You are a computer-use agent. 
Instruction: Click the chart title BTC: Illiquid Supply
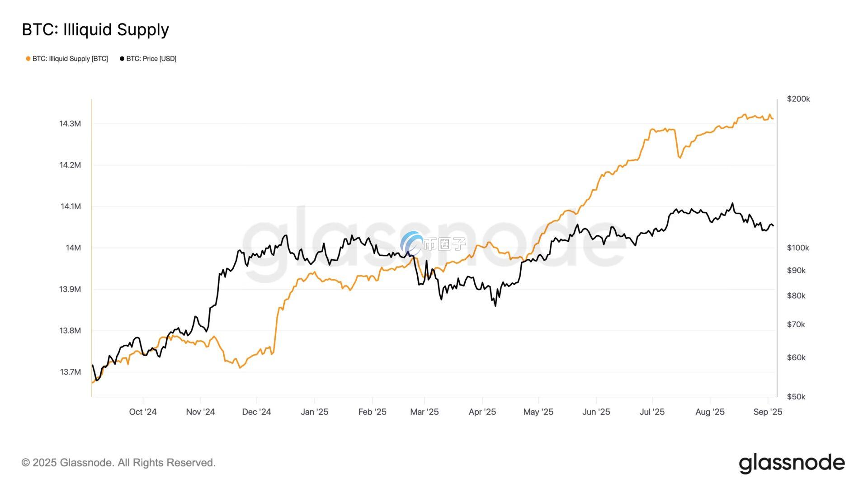pyautogui.click(x=95, y=29)
